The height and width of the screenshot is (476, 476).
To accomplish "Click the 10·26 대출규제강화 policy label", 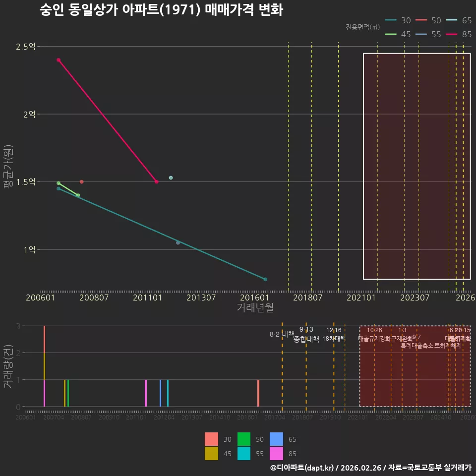I will tap(374, 334).
